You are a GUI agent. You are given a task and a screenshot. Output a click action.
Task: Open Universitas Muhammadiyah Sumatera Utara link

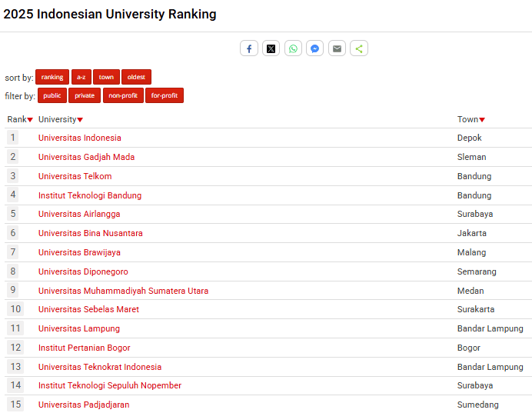pyautogui.click(x=124, y=291)
